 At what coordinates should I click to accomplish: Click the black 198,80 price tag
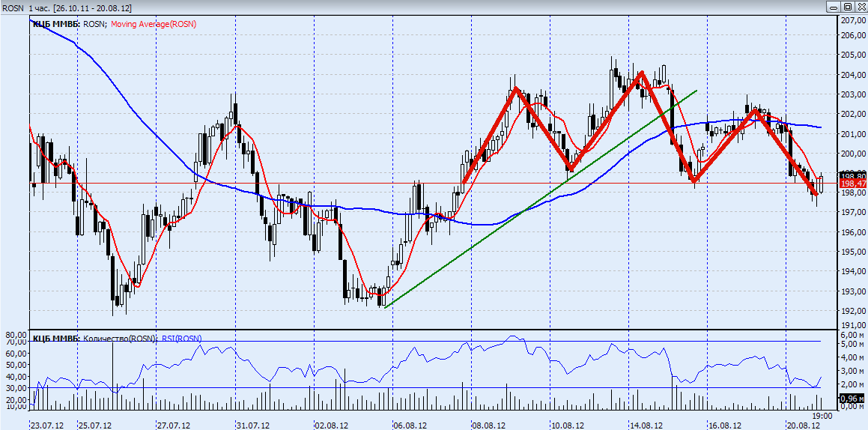tap(852, 175)
